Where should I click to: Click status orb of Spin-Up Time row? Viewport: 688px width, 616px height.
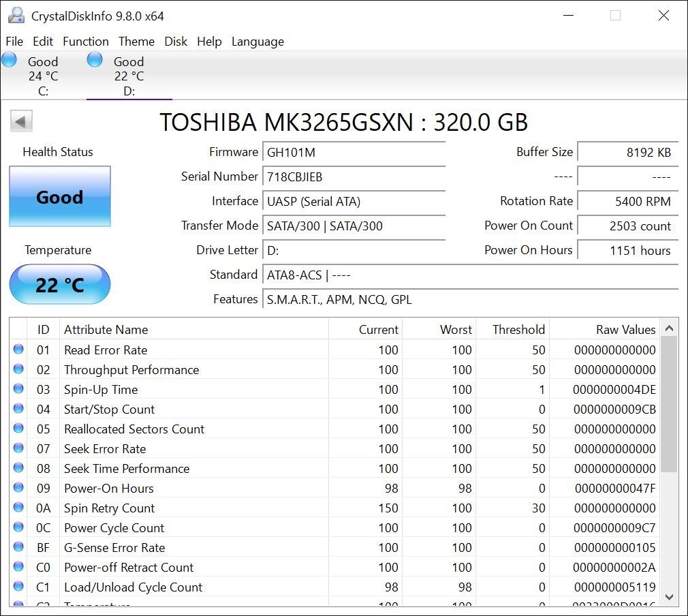(18, 388)
